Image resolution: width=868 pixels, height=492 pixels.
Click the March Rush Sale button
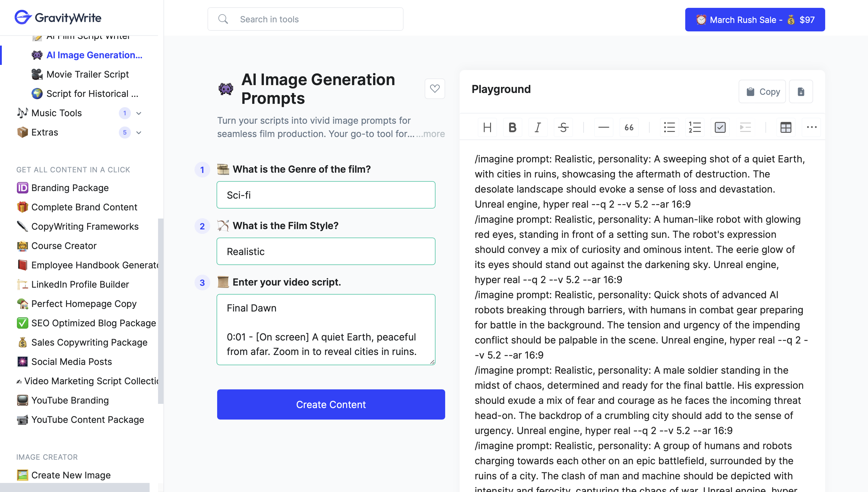[x=755, y=20]
